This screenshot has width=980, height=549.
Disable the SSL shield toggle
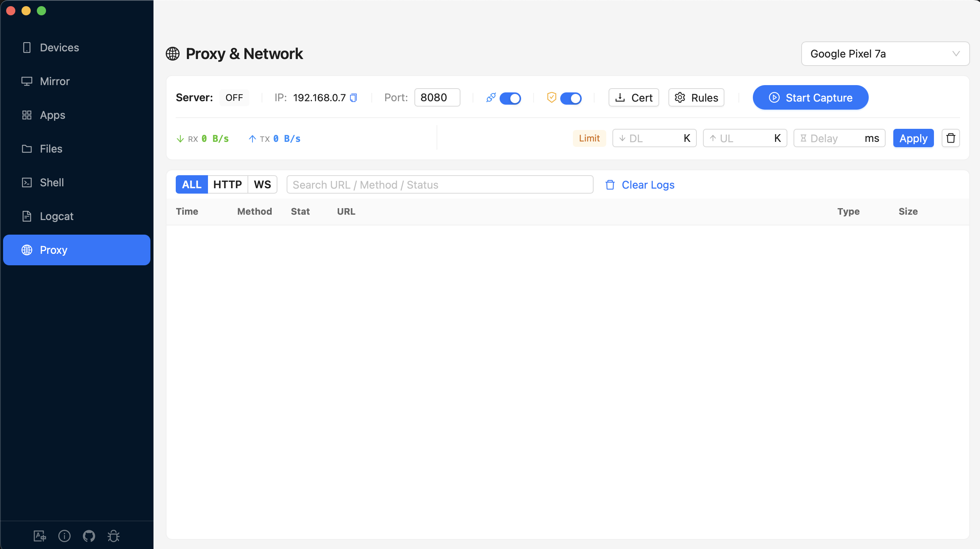(571, 98)
